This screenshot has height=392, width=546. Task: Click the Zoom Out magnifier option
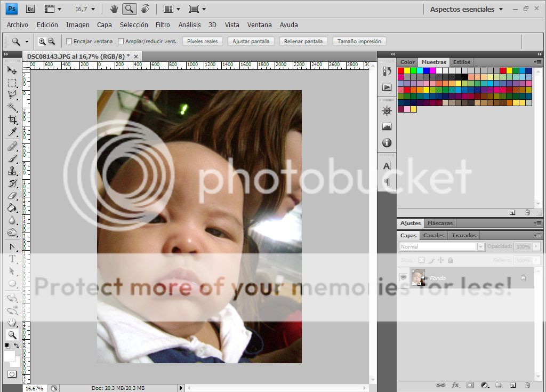52,42
